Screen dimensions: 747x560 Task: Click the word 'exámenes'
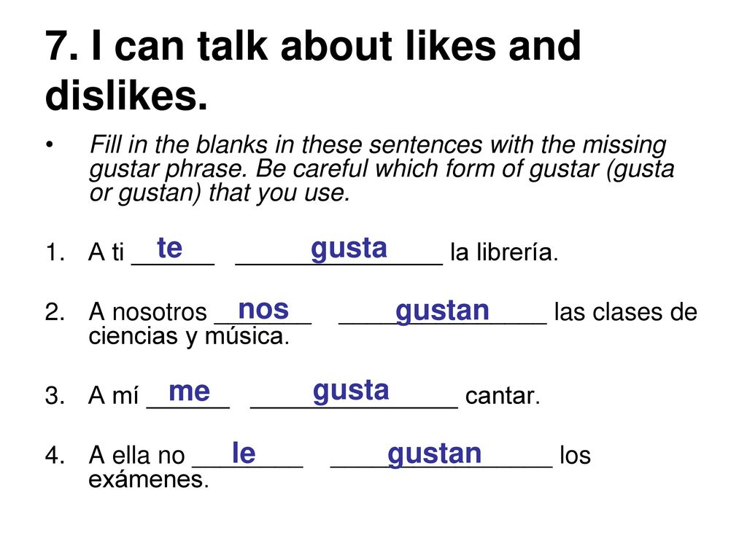point(149,480)
